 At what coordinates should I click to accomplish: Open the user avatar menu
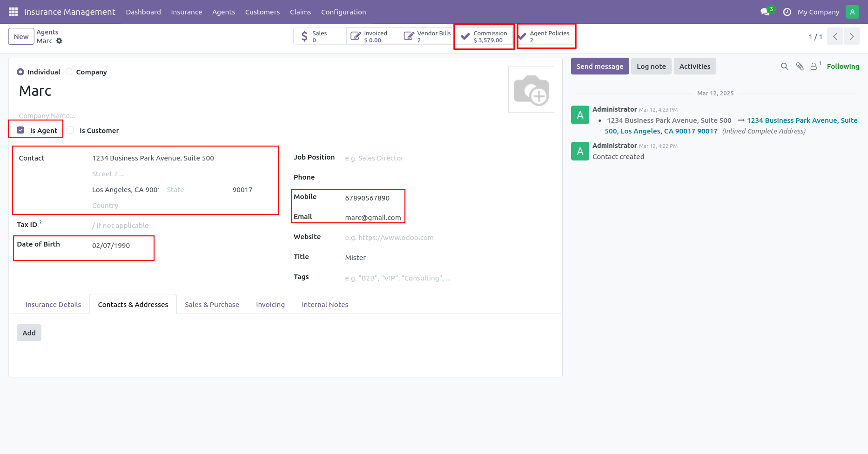click(x=852, y=12)
